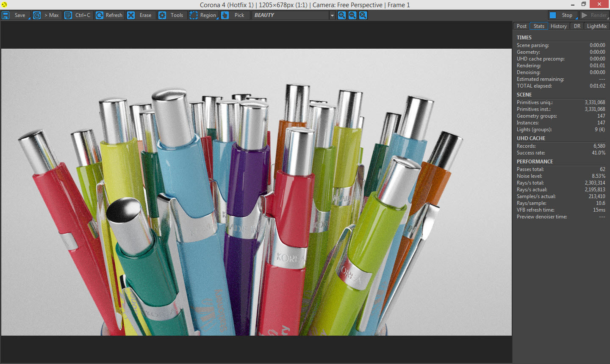Send render to Max frame buffer
The image size is (610, 364).
click(46, 15)
